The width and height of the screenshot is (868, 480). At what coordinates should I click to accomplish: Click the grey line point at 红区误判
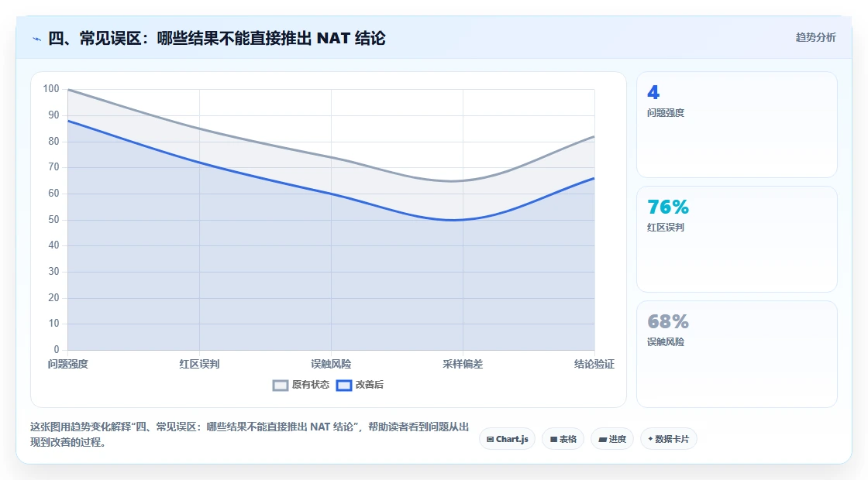pos(199,129)
